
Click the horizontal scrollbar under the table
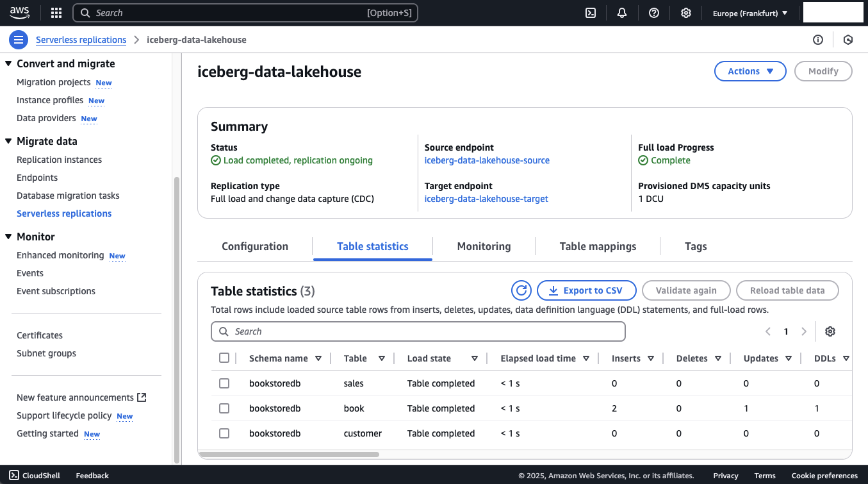289,455
